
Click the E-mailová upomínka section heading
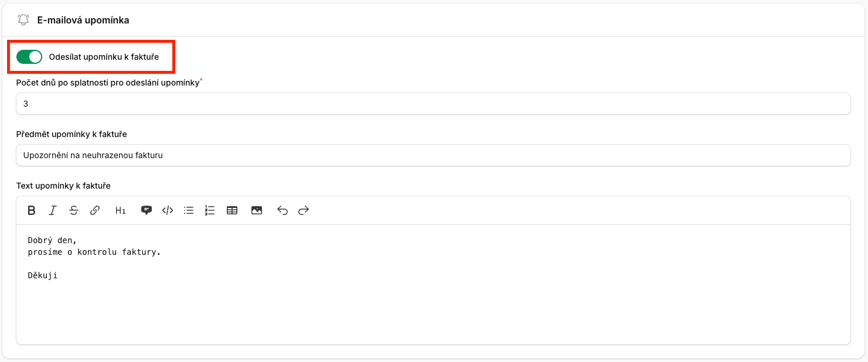[83, 20]
